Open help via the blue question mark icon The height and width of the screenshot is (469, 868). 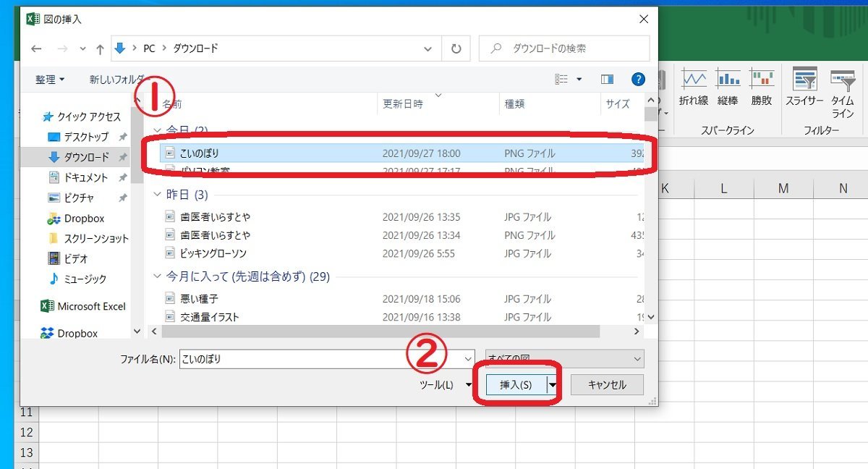point(638,79)
